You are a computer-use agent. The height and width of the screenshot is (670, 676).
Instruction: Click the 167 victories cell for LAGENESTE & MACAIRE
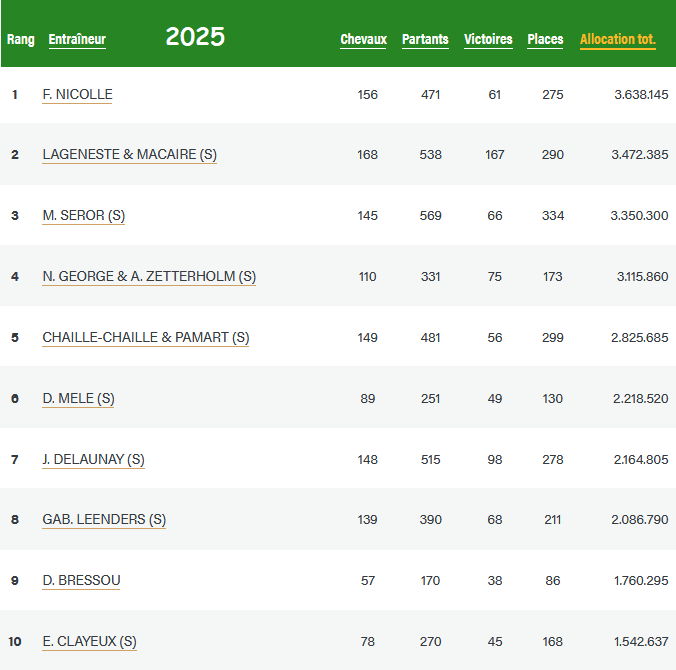coord(494,155)
